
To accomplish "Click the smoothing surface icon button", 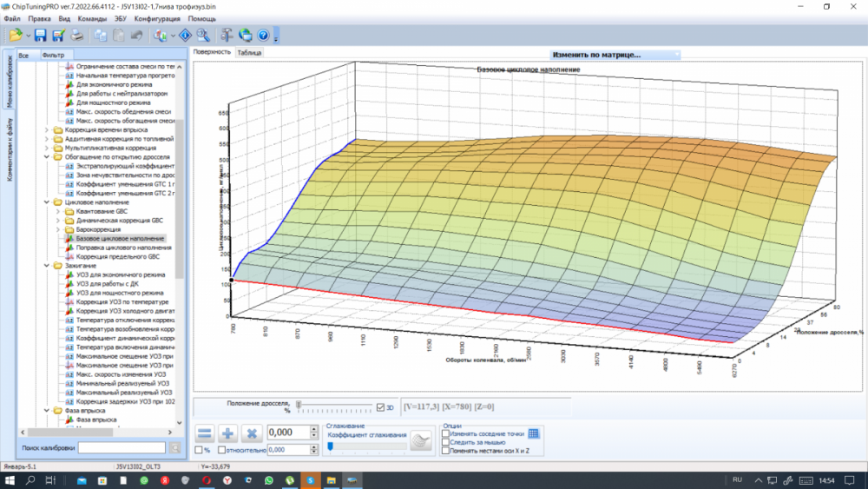I will tap(421, 441).
